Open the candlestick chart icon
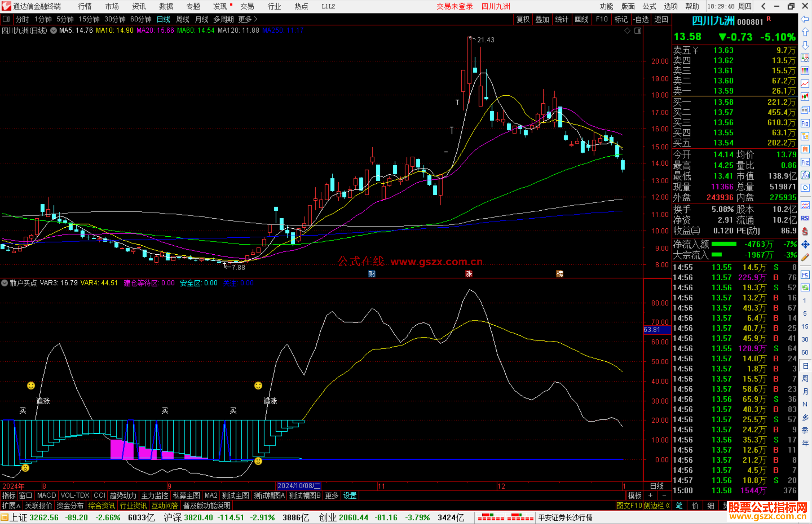 tap(805, 97)
